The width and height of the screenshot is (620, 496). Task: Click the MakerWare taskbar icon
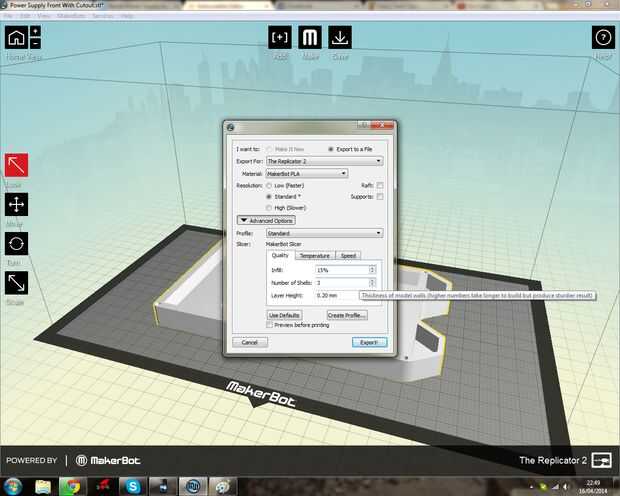coord(193,487)
